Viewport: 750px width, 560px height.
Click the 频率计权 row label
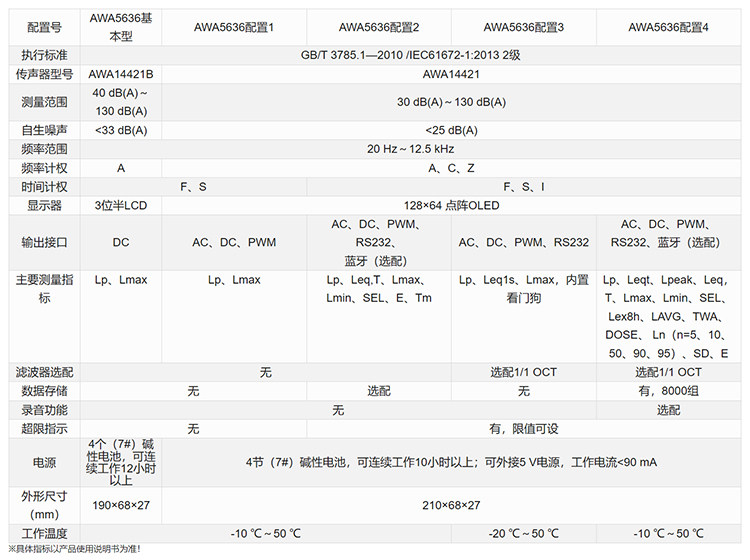click(x=44, y=168)
